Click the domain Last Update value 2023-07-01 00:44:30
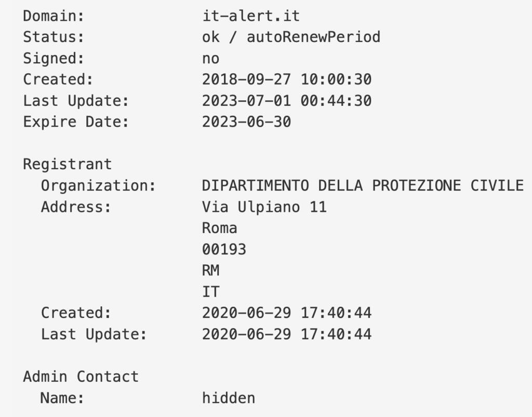This screenshot has width=532, height=417. point(287,101)
